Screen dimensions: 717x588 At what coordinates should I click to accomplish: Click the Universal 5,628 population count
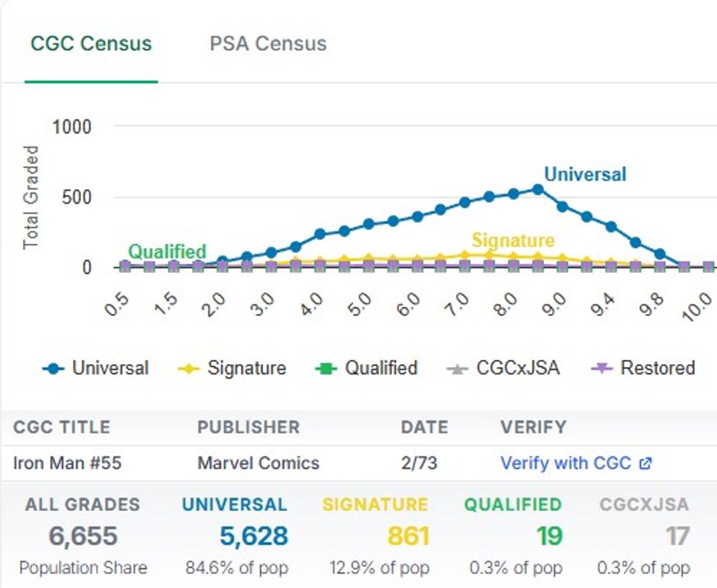coord(254,536)
